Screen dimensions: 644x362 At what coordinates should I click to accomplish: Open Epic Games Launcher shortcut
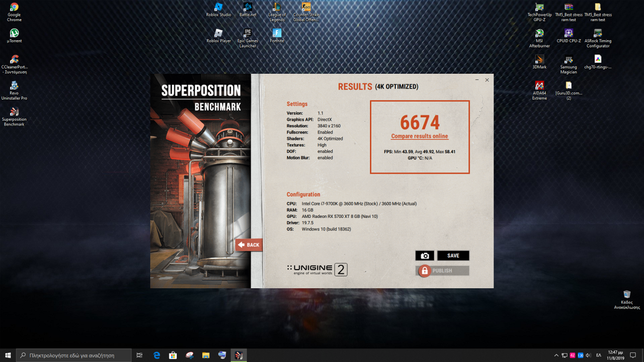point(248,38)
